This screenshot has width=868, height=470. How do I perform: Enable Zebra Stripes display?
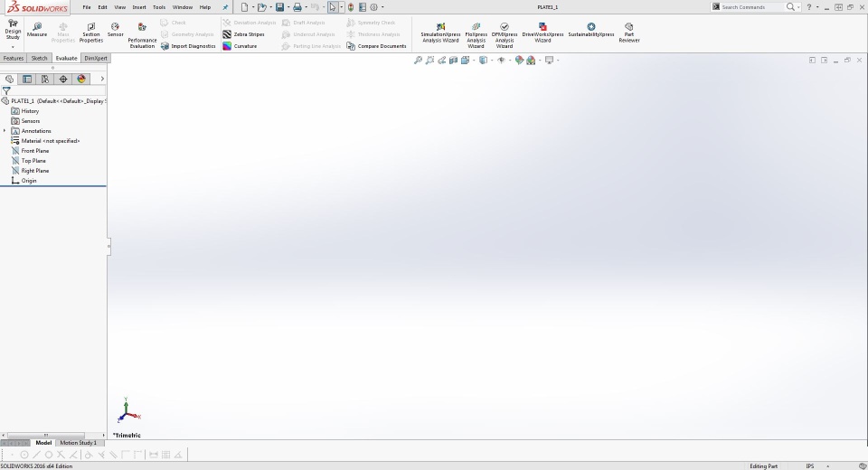click(243, 34)
